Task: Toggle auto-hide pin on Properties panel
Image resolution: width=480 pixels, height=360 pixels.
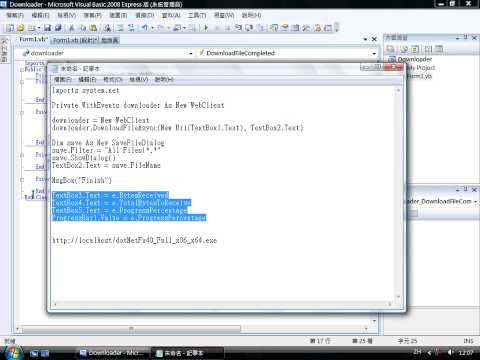Action: click(466, 189)
